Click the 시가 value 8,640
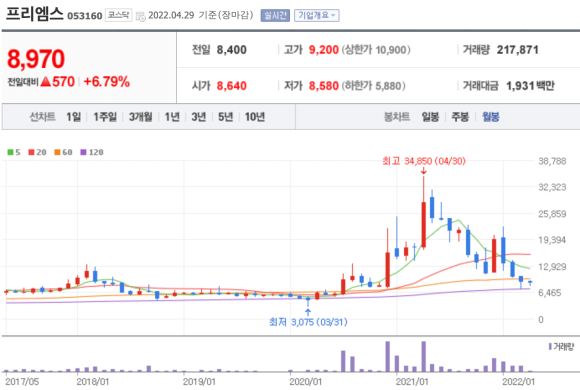 pos(232,86)
